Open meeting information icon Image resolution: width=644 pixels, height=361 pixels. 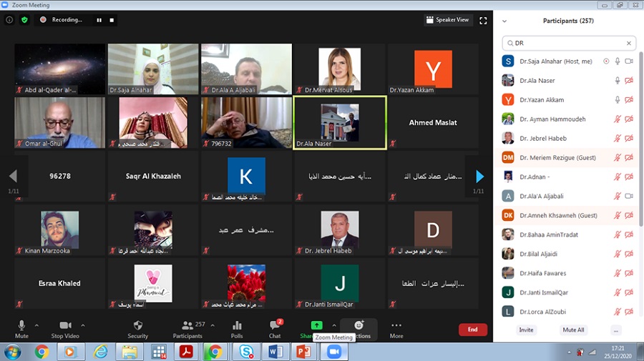tap(9, 20)
